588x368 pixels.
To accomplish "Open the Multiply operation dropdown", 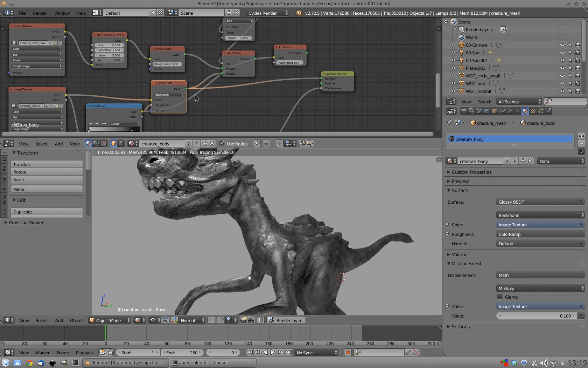I will pyautogui.click(x=540, y=288).
